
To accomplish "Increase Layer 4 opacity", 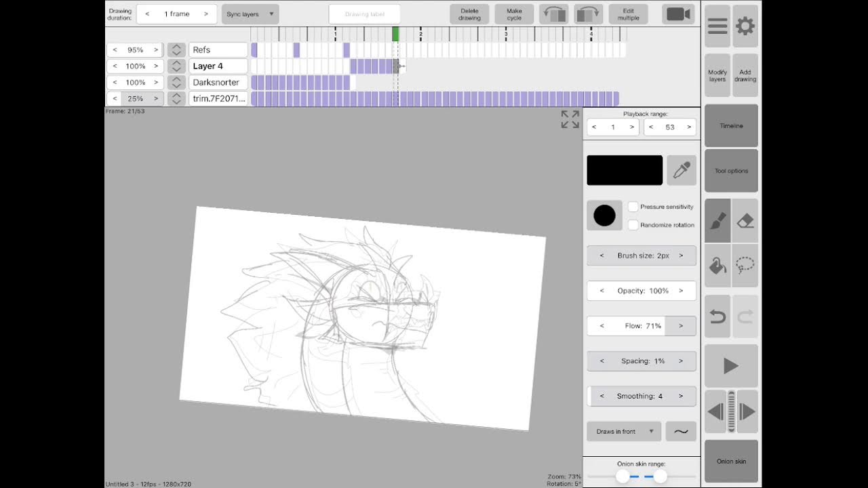I will coord(156,66).
